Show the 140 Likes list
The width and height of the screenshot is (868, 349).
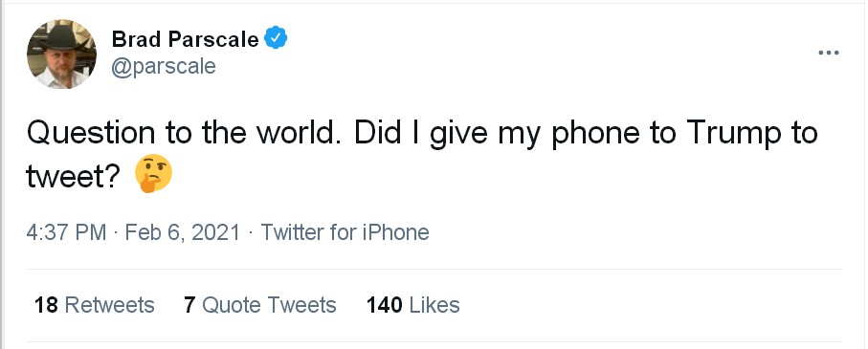coord(413,305)
